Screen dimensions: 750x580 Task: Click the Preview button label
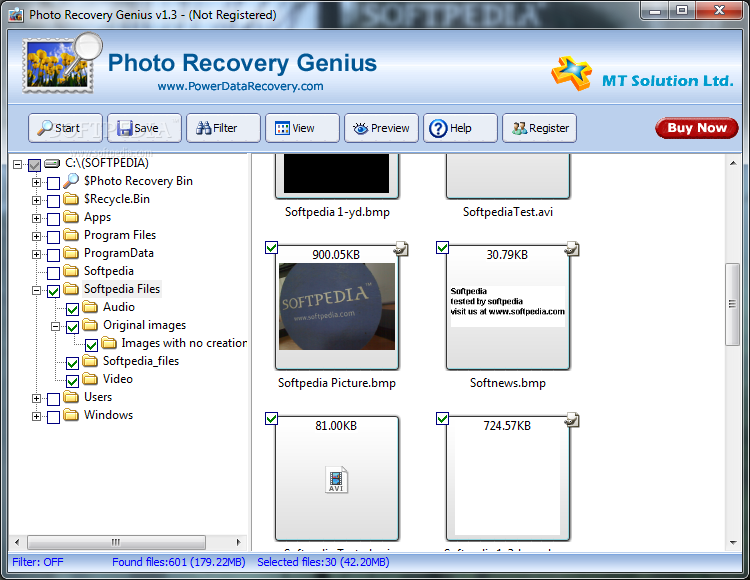[390, 128]
